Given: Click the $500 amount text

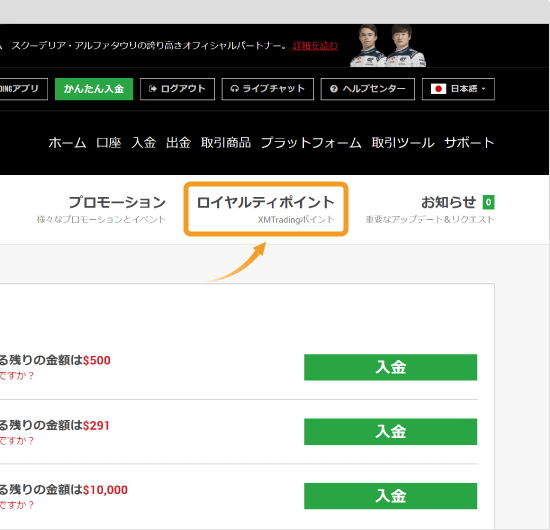Looking at the screenshot, I should [x=97, y=360].
